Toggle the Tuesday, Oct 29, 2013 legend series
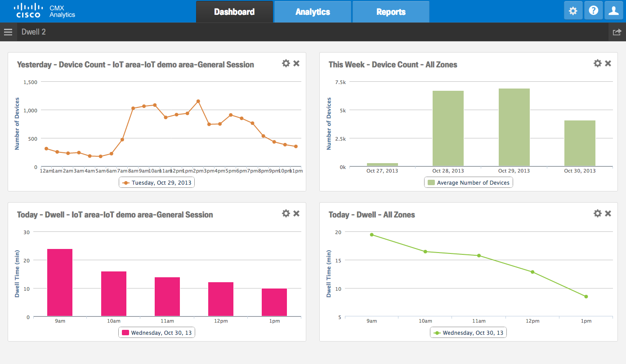 click(157, 183)
